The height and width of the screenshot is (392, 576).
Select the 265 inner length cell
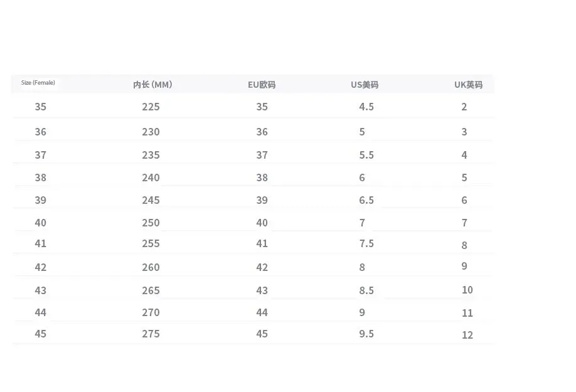pyautogui.click(x=151, y=290)
